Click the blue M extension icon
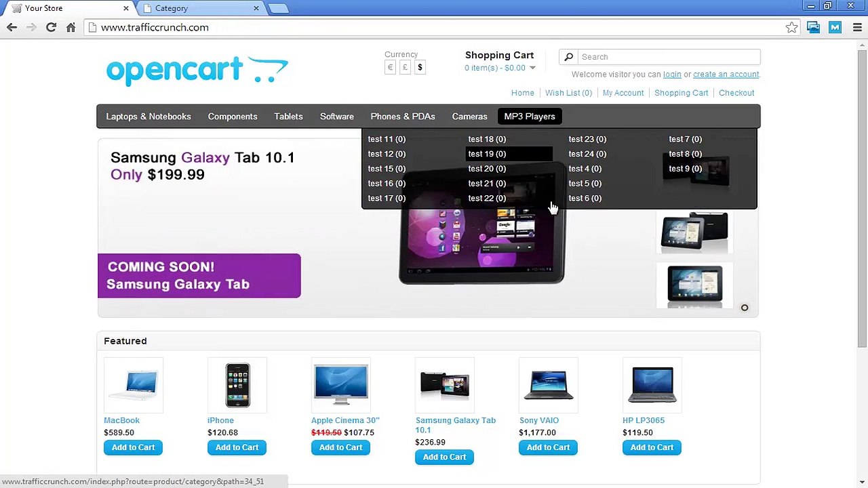Image resolution: width=868 pixels, height=488 pixels. click(x=835, y=27)
